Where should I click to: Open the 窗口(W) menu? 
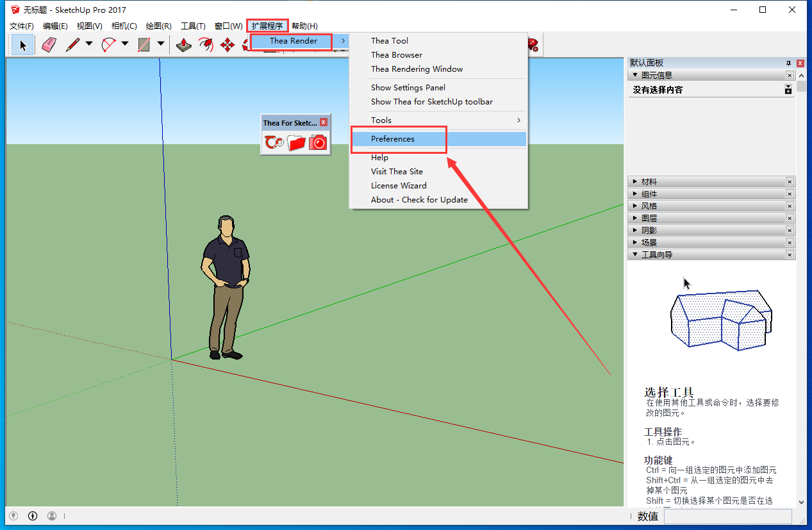(228, 26)
